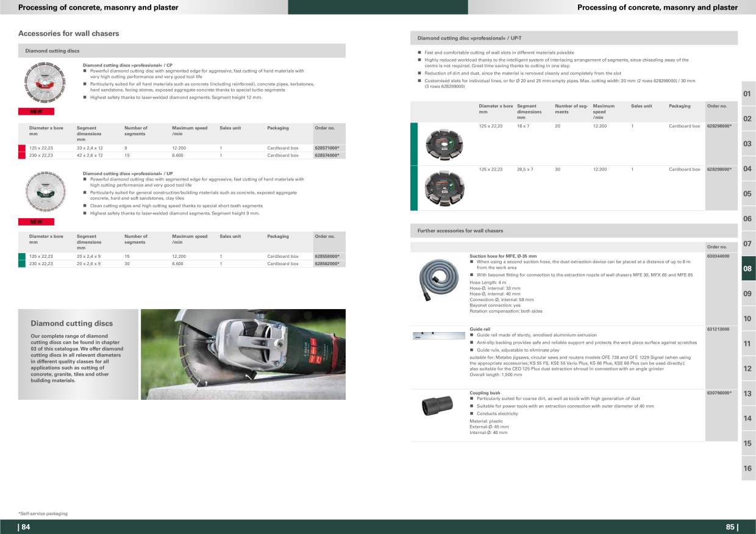The height and width of the screenshot is (534, 756).
Task: Click External-Ø: 45 mm specification
Action: pos(489,427)
